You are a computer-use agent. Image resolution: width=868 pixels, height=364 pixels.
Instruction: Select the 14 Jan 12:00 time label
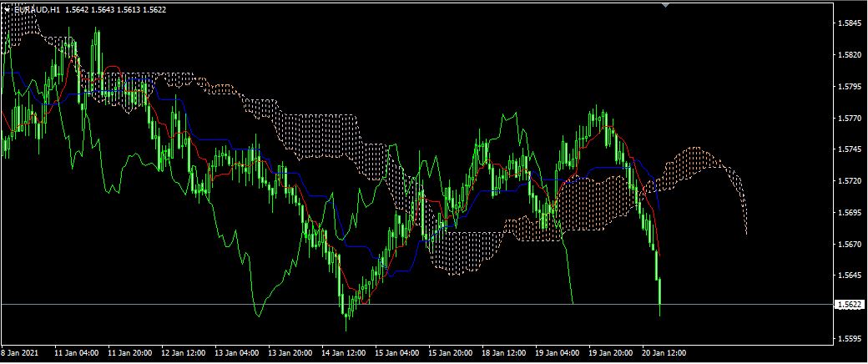(343, 354)
